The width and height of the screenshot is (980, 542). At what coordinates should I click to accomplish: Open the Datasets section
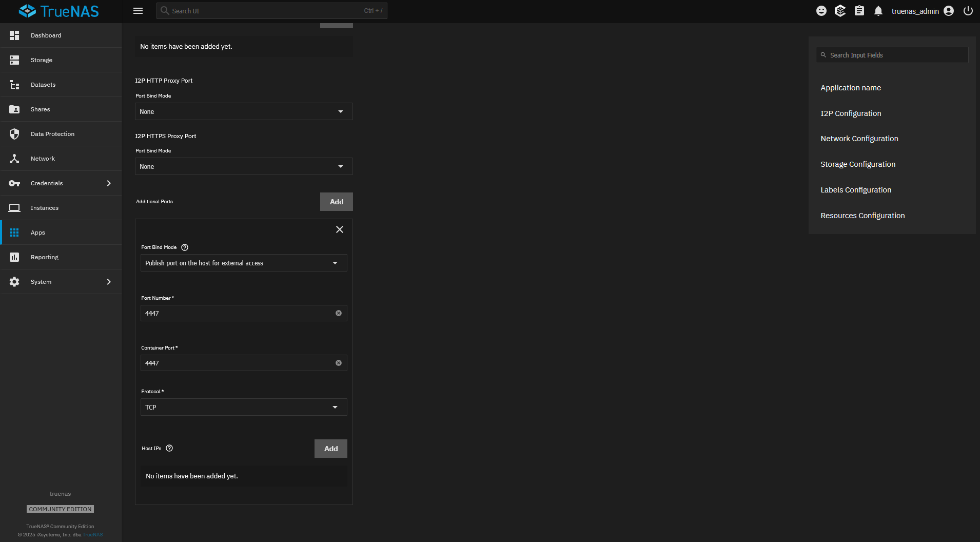tap(43, 84)
